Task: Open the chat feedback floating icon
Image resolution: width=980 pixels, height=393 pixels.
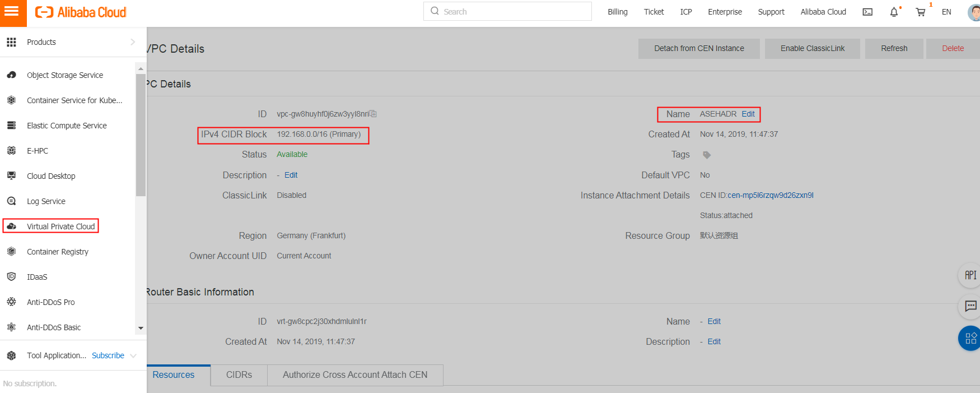Action: click(x=970, y=306)
